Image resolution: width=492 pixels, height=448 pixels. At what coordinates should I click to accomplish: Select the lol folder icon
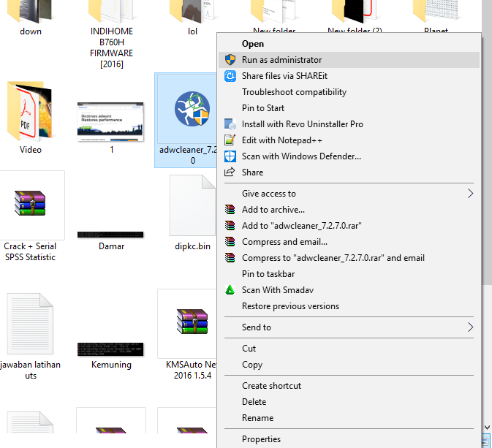192,12
